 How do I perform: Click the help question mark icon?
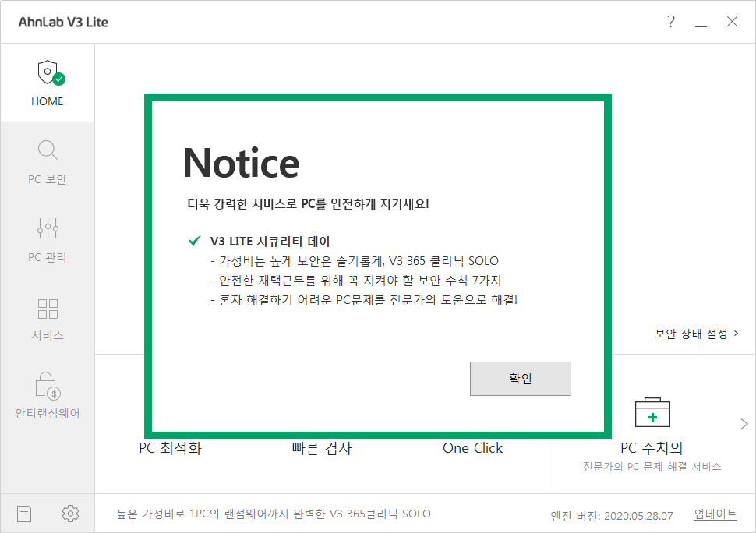[671, 22]
